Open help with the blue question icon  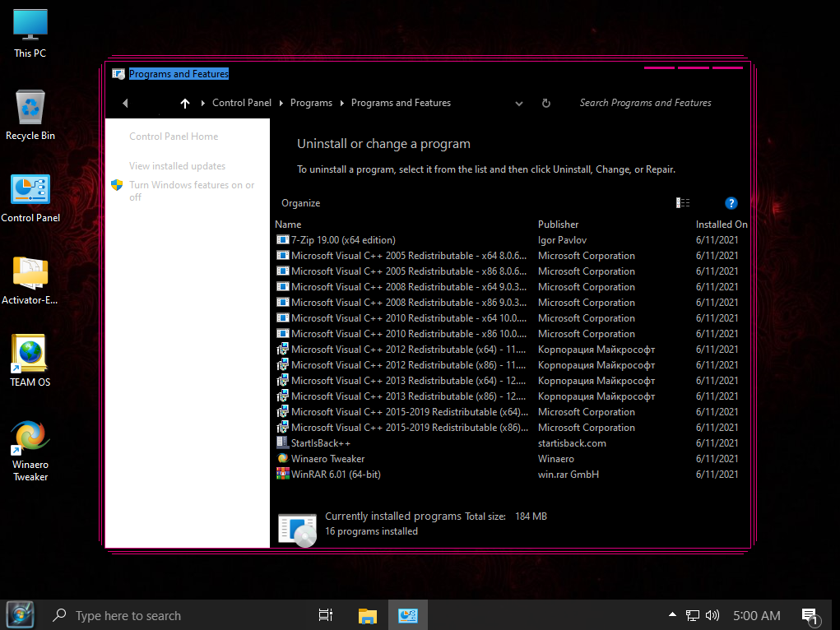pyautogui.click(x=731, y=203)
